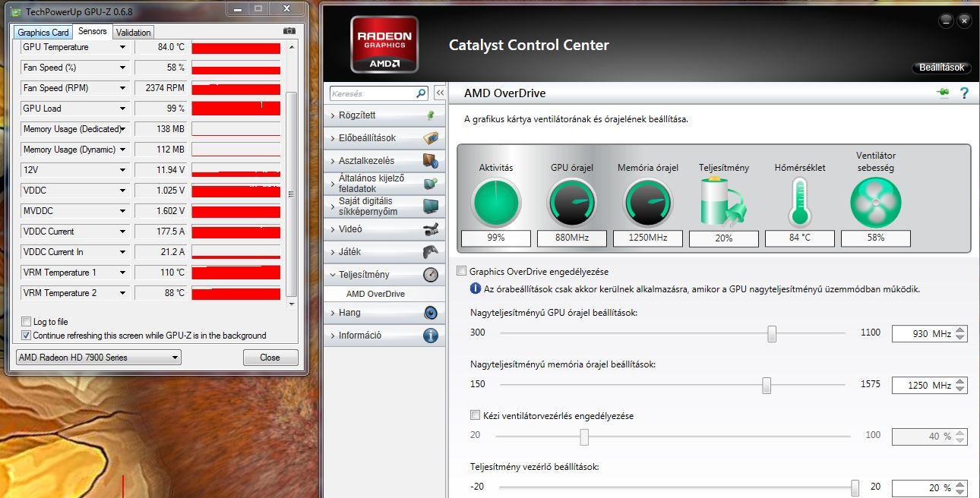Click the GPU clock slider handle
The image size is (980, 498).
coord(772,333)
